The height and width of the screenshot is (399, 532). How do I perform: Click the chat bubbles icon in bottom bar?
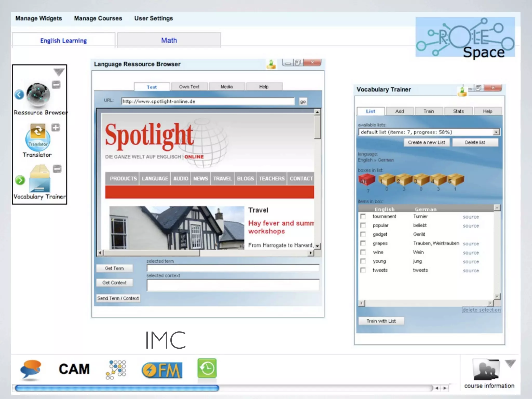31,369
